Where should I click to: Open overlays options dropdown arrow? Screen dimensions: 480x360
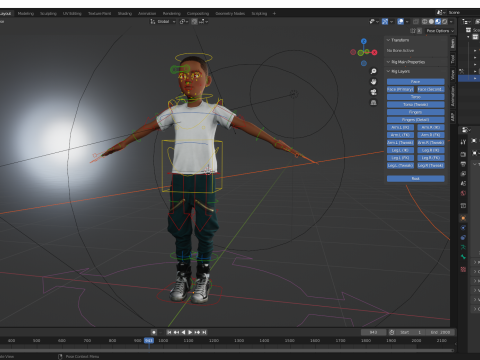pyautogui.click(x=407, y=21)
